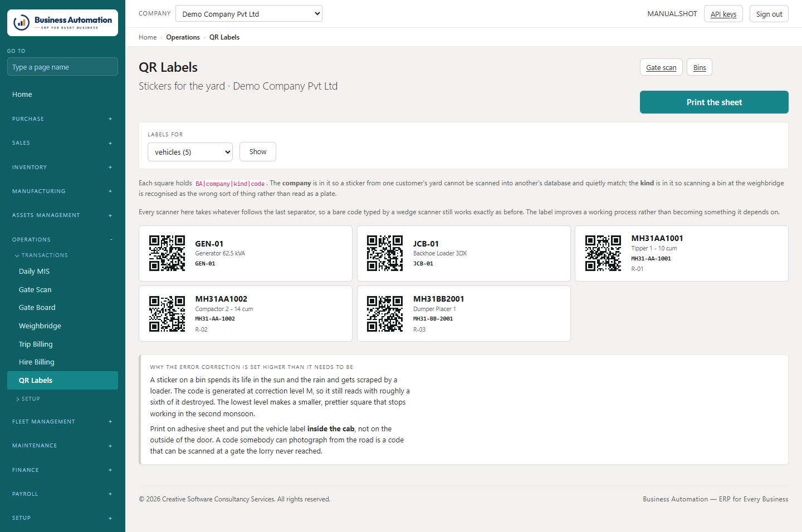This screenshot has height=532, width=802.
Task: Expand the Finance menu section
Action: [62, 470]
